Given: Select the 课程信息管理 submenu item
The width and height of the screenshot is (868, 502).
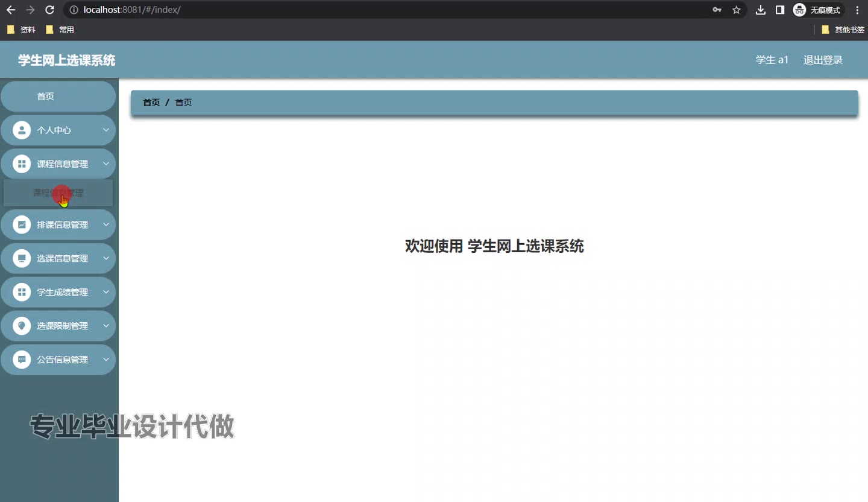Looking at the screenshot, I should click(58, 193).
